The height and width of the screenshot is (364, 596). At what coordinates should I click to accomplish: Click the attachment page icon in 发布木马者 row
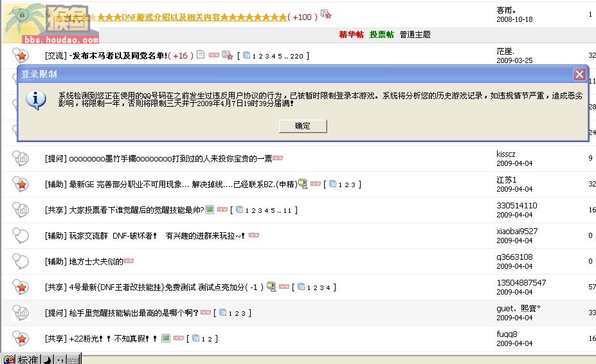click(x=201, y=55)
